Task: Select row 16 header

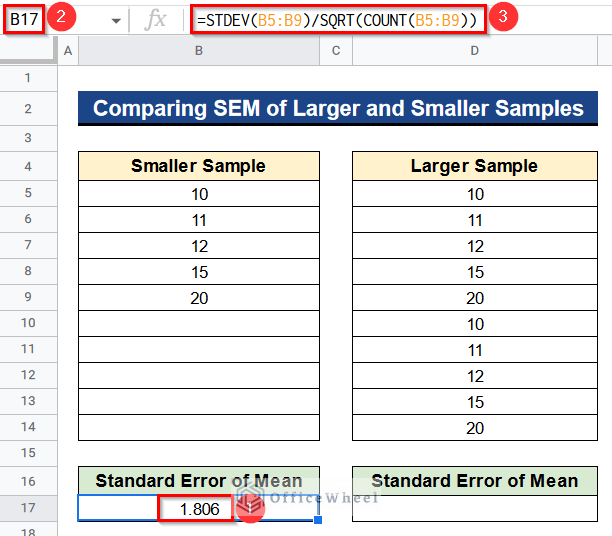Action: [x=28, y=481]
